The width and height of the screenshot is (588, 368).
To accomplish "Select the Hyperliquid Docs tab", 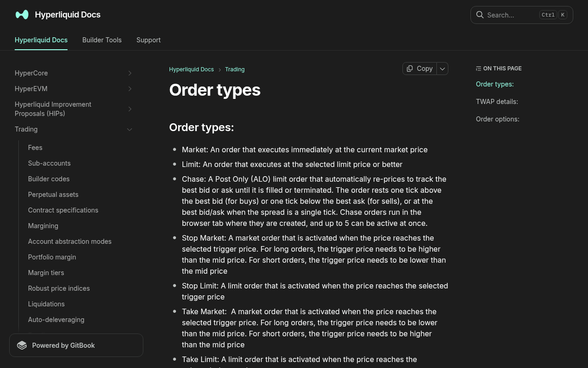I will [41, 40].
